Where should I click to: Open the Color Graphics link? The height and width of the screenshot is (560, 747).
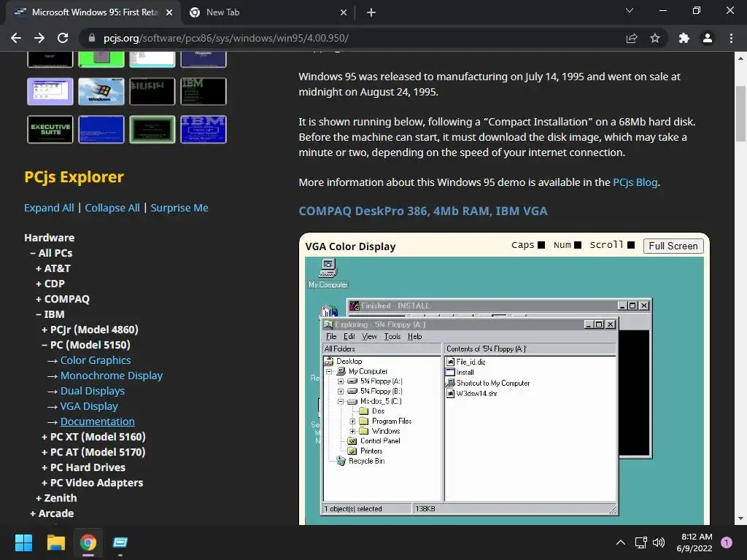click(96, 360)
